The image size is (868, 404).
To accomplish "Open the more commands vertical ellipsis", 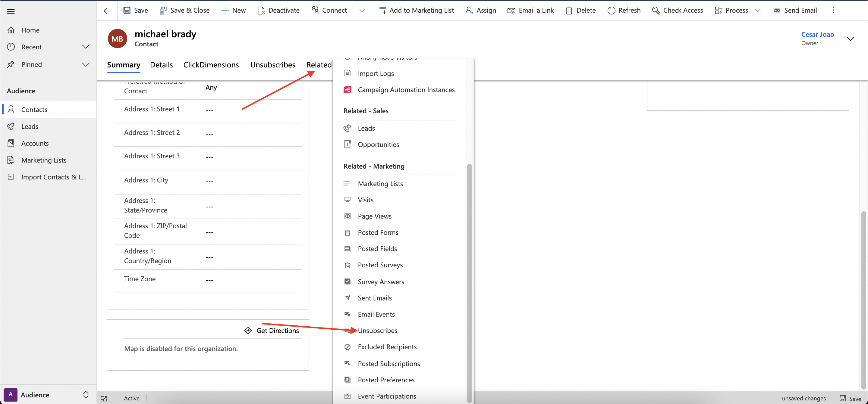I will pyautogui.click(x=833, y=10).
